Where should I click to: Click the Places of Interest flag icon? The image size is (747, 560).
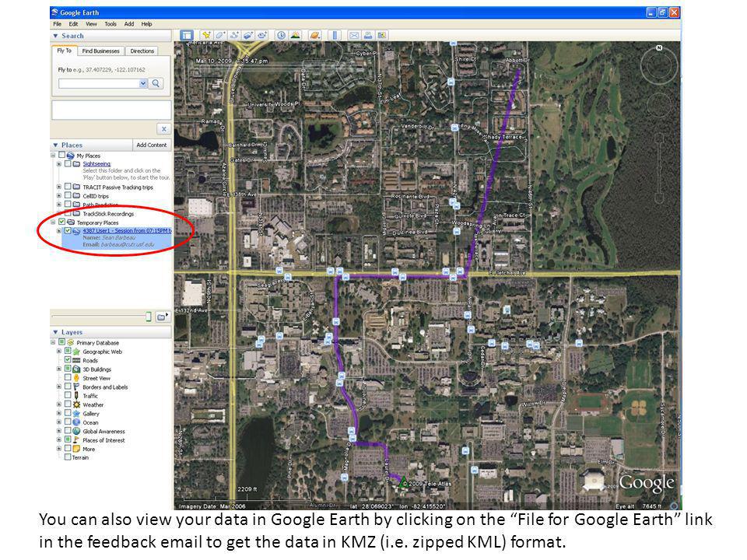tap(76, 440)
